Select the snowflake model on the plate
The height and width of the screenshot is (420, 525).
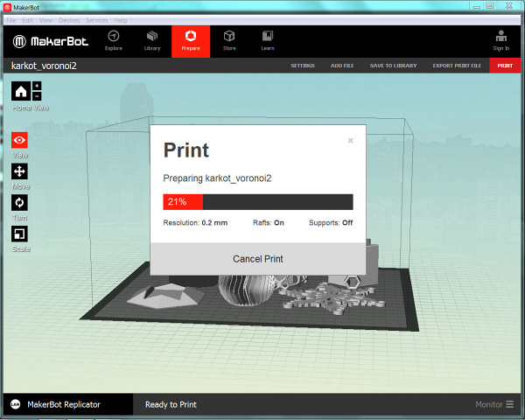pos(332,298)
